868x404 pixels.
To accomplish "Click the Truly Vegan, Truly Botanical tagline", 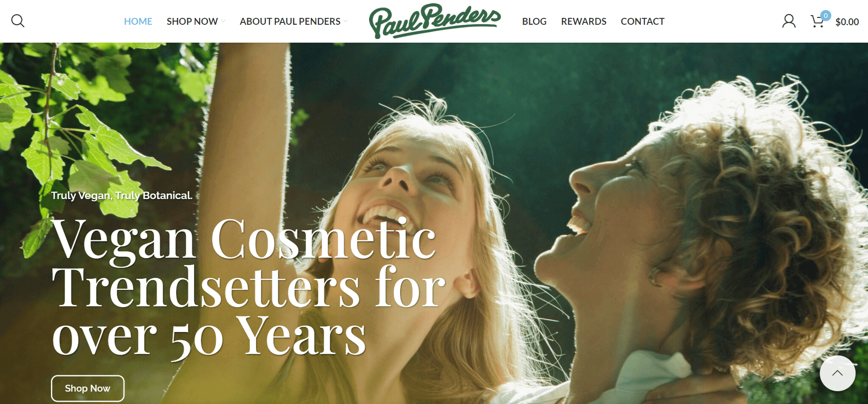I will [122, 195].
